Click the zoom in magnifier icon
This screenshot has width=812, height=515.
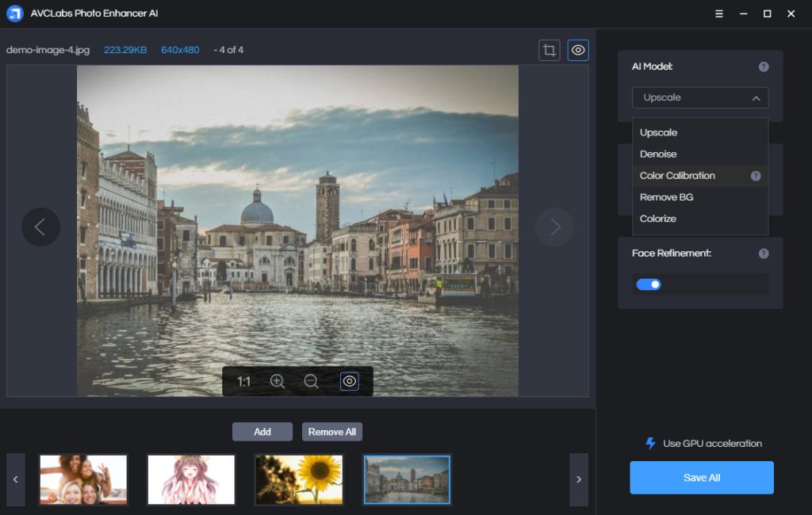(x=278, y=382)
